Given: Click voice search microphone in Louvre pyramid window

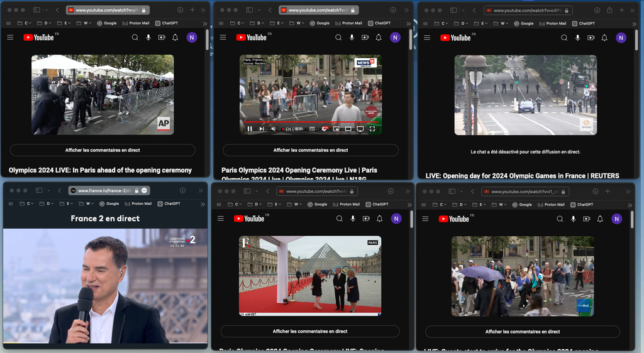Looking at the screenshot, I should coord(353,219).
